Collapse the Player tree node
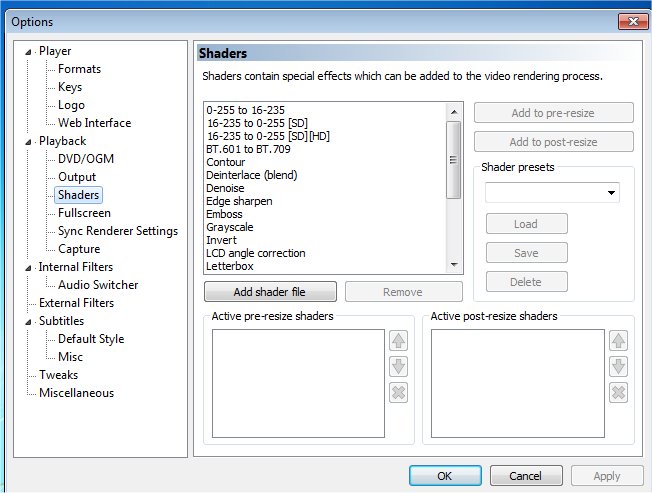Viewport: 652px width, 493px height. point(28,52)
